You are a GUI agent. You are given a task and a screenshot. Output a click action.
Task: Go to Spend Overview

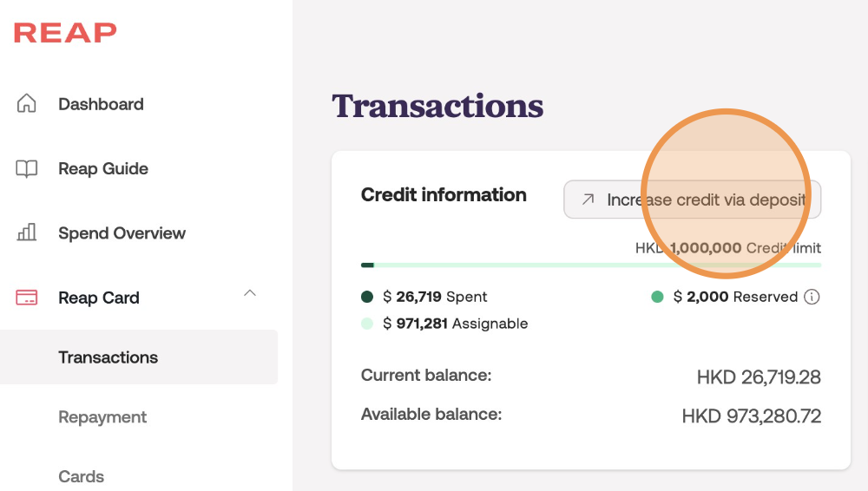point(122,232)
